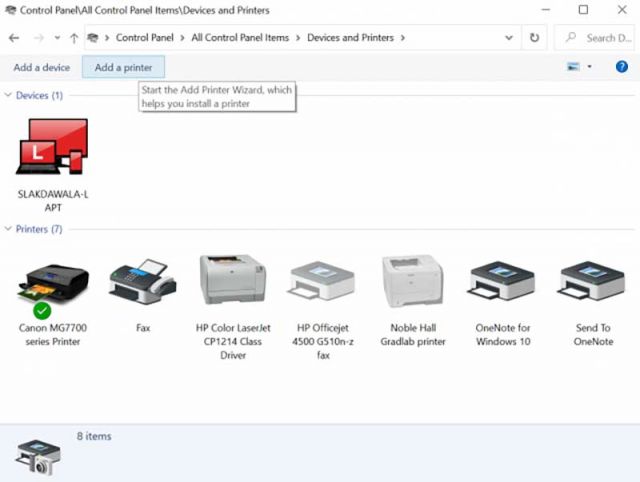Select the SLAKDAWALA-LAPT computer icon
This screenshot has width=640, height=482.
tap(53, 147)
